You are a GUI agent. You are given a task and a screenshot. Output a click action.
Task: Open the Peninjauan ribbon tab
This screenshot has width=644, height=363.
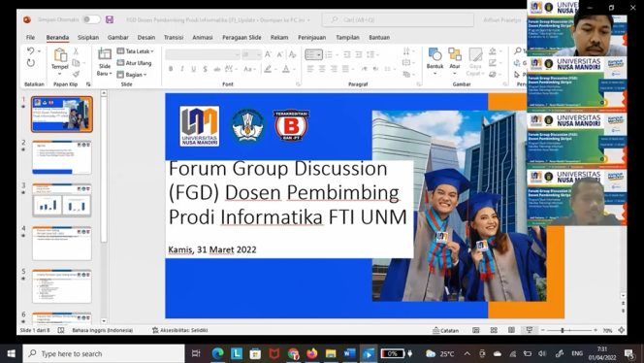click(x=311, y=38)
